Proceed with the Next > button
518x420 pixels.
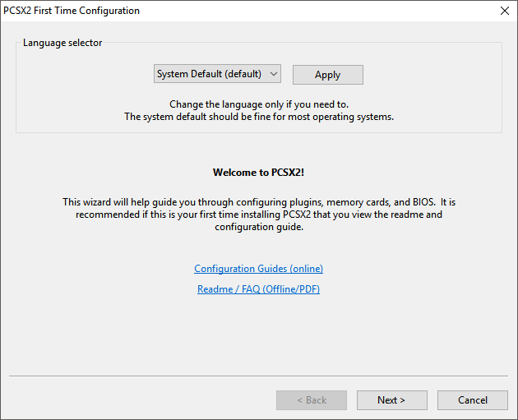point(391,400)
